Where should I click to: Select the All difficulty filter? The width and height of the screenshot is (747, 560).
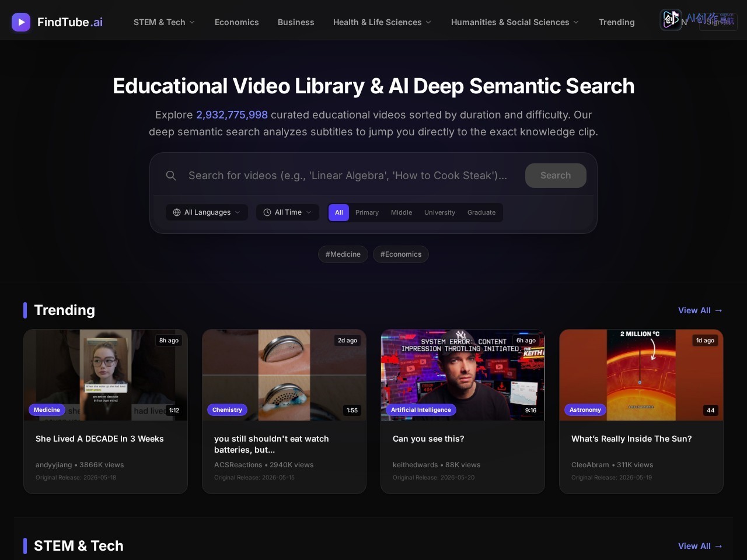(339, 212)
